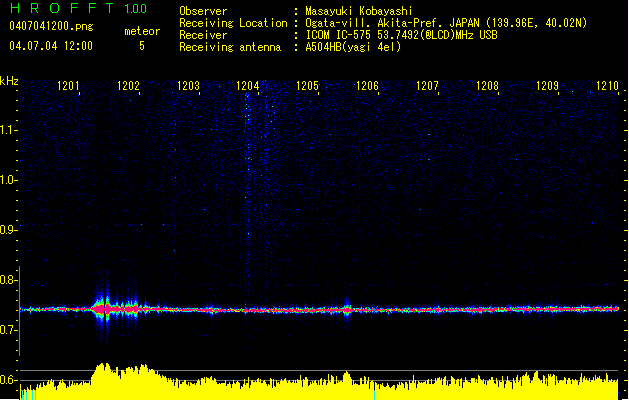Click the 1206 time marker
The height and width of the screenshot is (400, 629).
(367, 86)
